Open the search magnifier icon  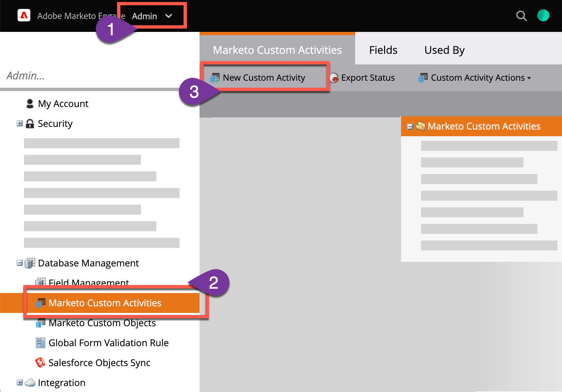point(521,16)
